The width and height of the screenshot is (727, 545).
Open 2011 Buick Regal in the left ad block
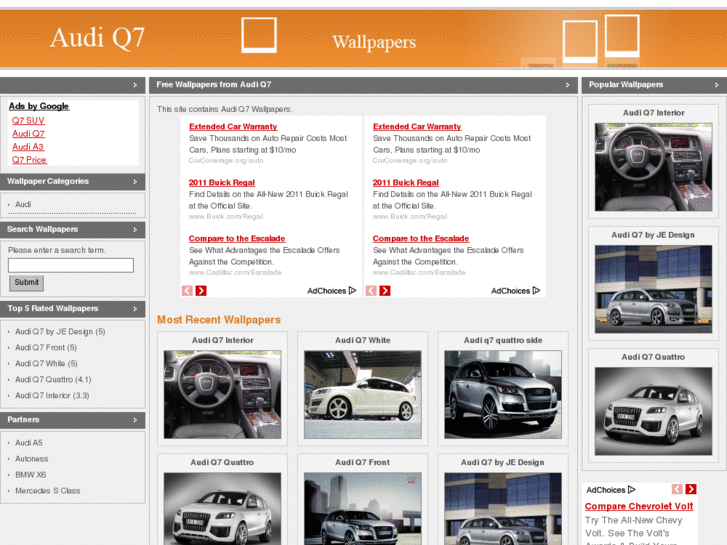point(222,183)
